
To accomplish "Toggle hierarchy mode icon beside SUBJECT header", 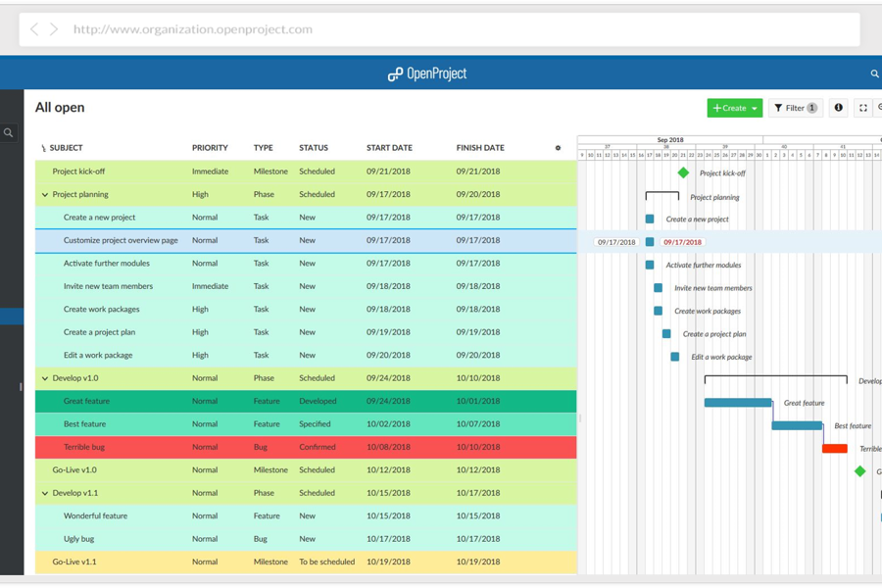I will coord(43,148).
